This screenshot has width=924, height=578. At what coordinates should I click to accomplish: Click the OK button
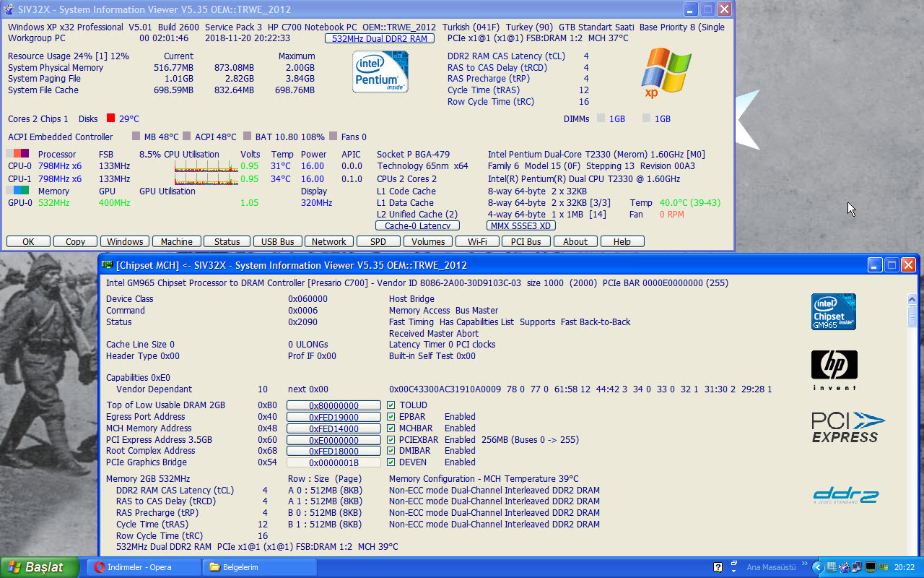pos(28,242)
